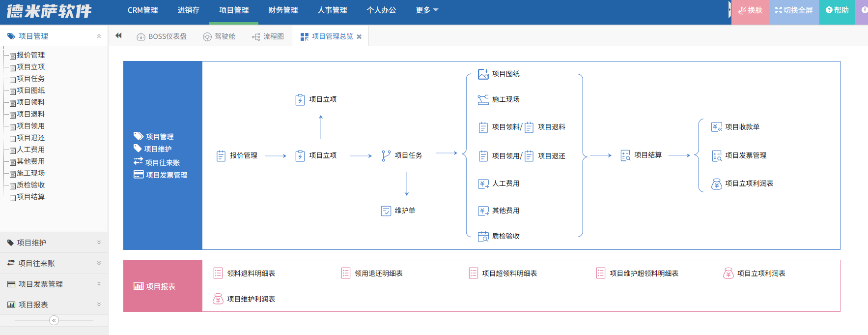Image resolution: width=868 pixels, height=335 pixels.
Task: Click the 项目结算 icon in the flowchart
Action: (625, 155)
